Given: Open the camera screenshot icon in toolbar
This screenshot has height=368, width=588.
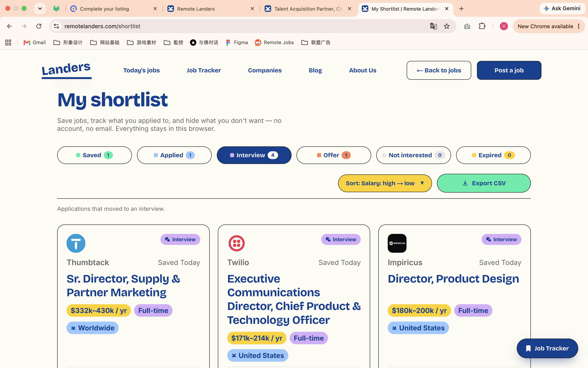Looking at the screenshot, I should point(467,26).
